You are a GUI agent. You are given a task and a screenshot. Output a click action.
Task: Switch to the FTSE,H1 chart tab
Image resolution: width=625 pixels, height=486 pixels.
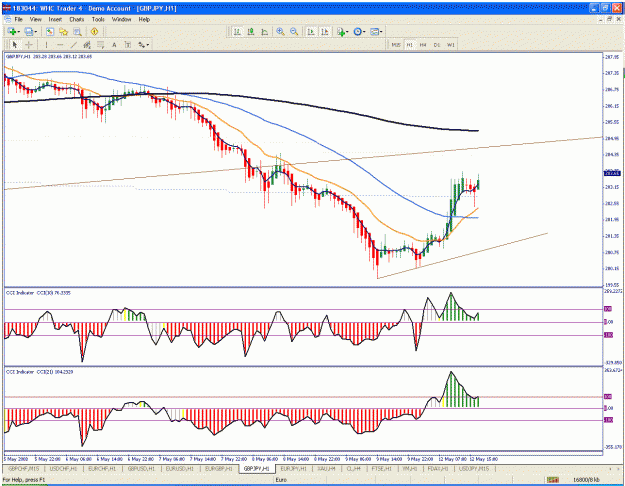point(382,468)
